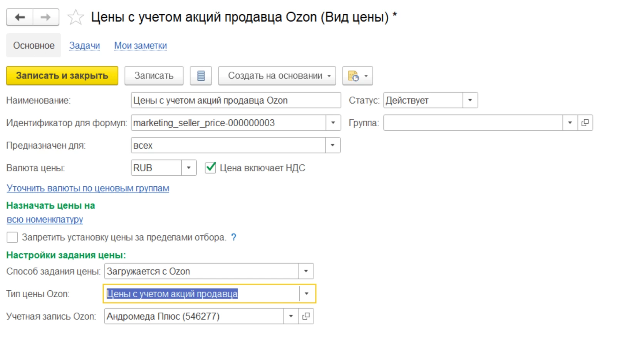Open the Мои заметки tab
This screenshot has width=644, height=345.
point(140,45)
